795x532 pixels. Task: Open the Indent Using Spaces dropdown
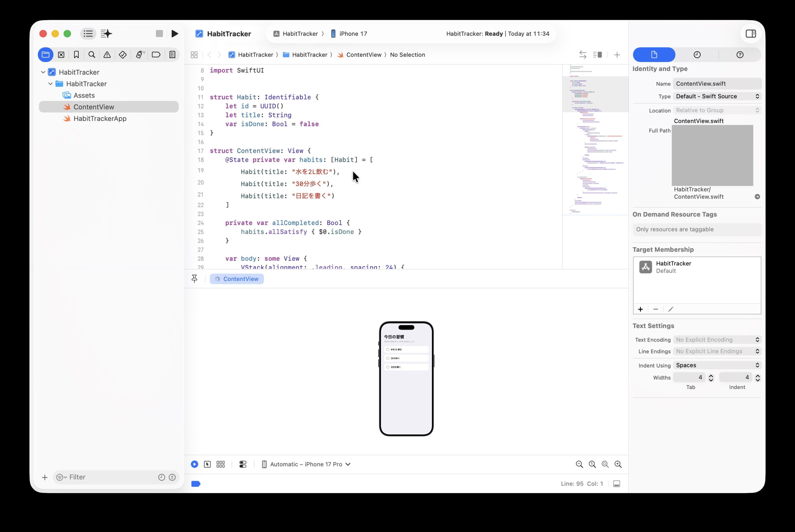click(x=717, y=365)
